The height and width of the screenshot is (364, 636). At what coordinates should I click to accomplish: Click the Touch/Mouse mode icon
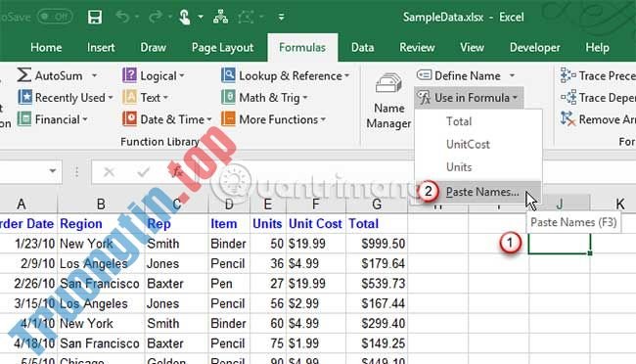coord(184,17)
